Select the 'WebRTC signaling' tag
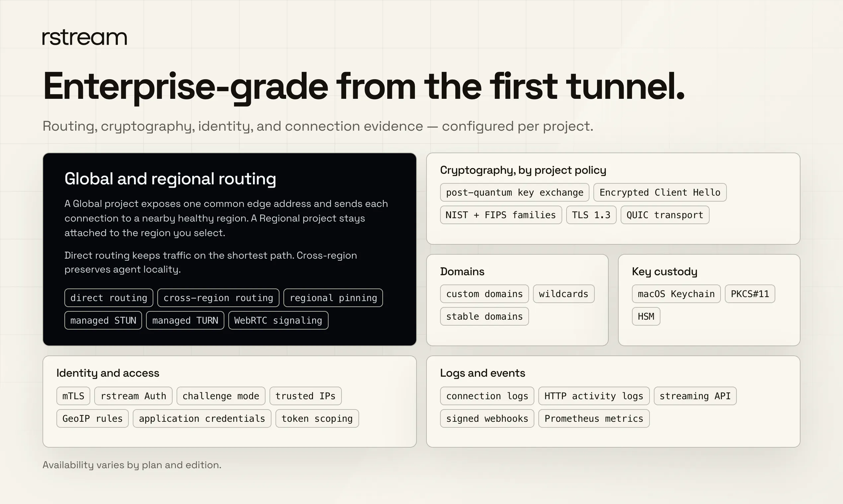 point(278,320)
